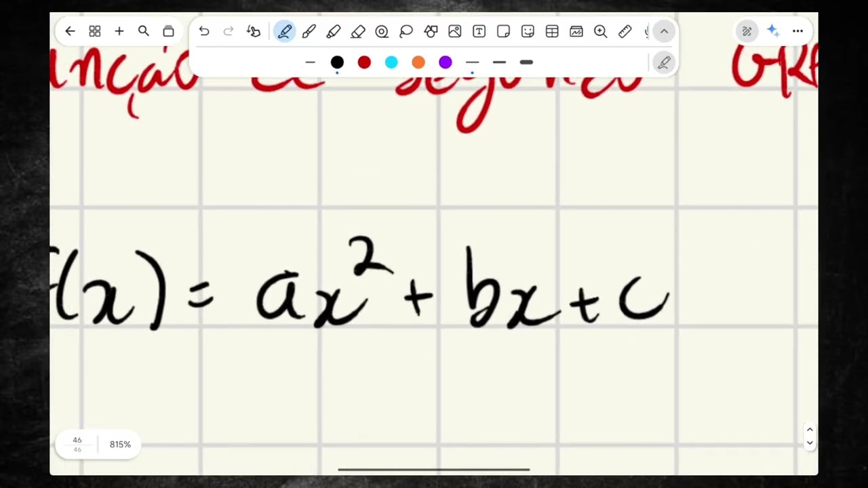Select the Highlighter tool
868x488 pixels.
click(x=333, y=31)
